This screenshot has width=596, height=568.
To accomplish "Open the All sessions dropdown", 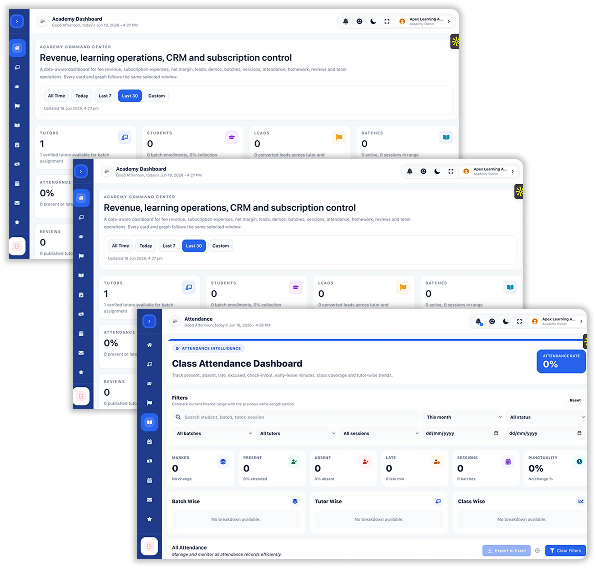I will (x=380, y=433).
